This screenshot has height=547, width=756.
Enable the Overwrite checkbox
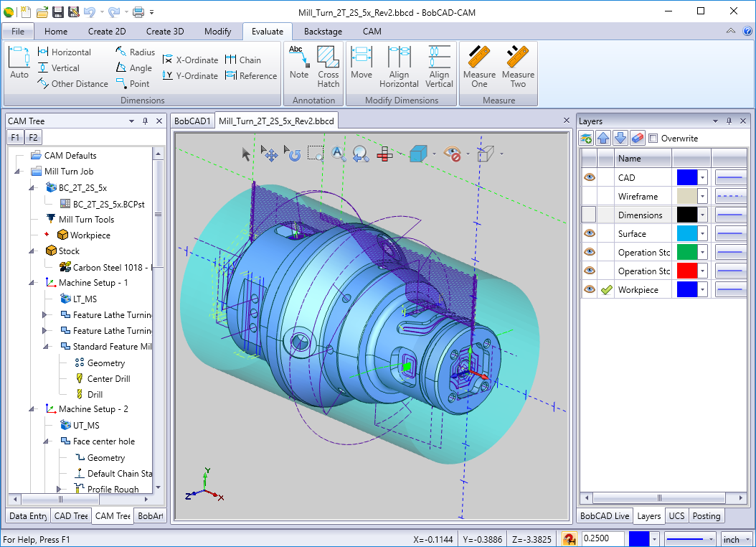pos(653,138)
